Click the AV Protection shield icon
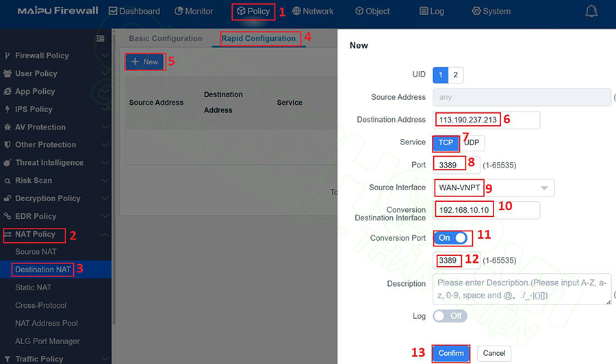 (8, 127)
